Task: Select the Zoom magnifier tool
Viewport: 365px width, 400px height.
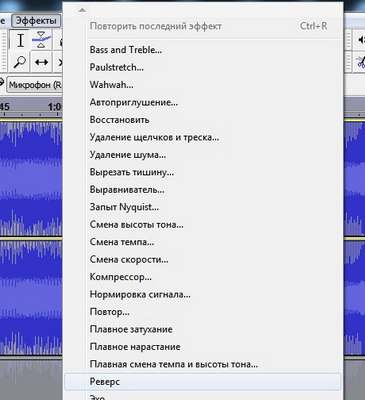Action: (20, 62)
